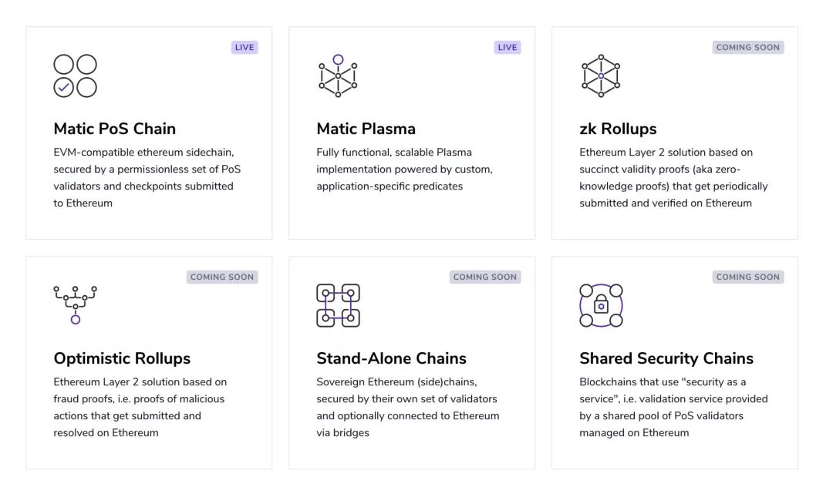Screen dimensions: 833x504
Task: Click the Matic Plasma network icon
Action: coord(338,76)
